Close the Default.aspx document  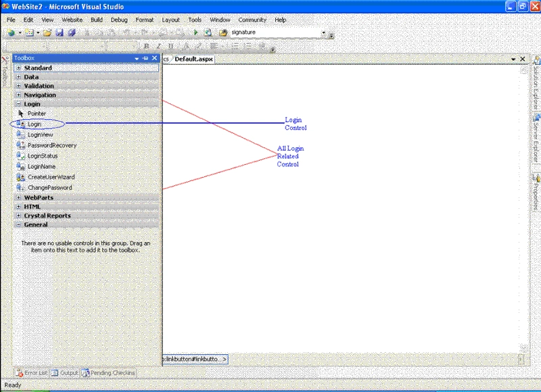(522, 59)
